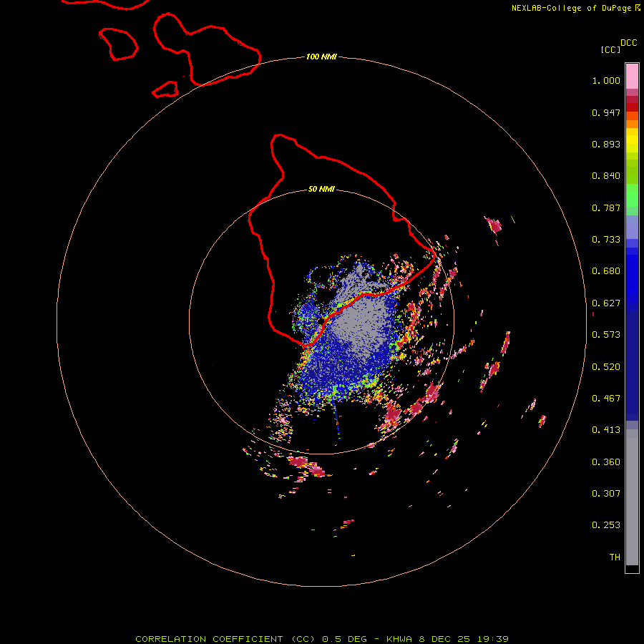Click the 0.360 color scale value
Viewport: 644px width, 644px height.
(606, 462)
